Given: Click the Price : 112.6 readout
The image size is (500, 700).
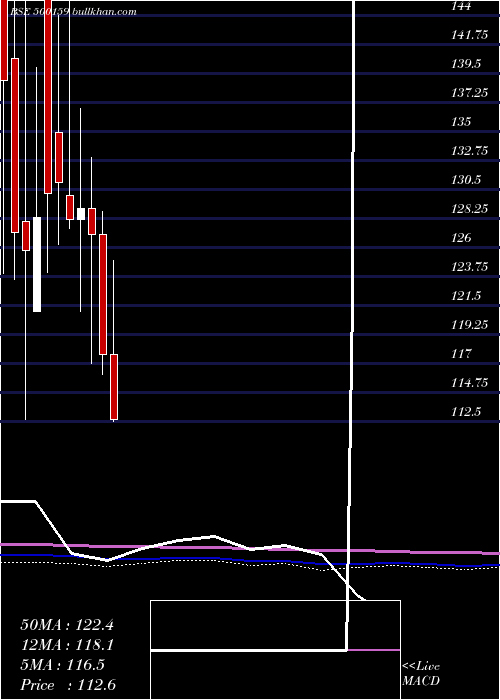Looking at the screenshot, I should 68,685.
